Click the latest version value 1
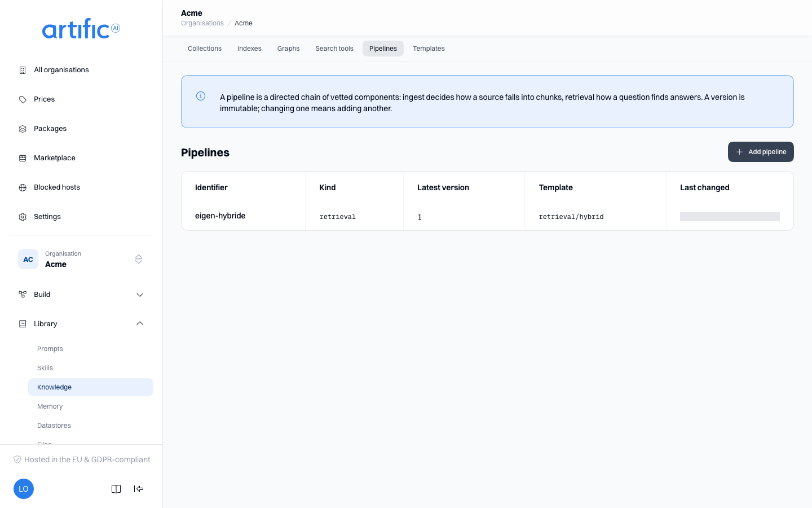Viewport: 812px width, 508px height. click(x=420, y=217)
